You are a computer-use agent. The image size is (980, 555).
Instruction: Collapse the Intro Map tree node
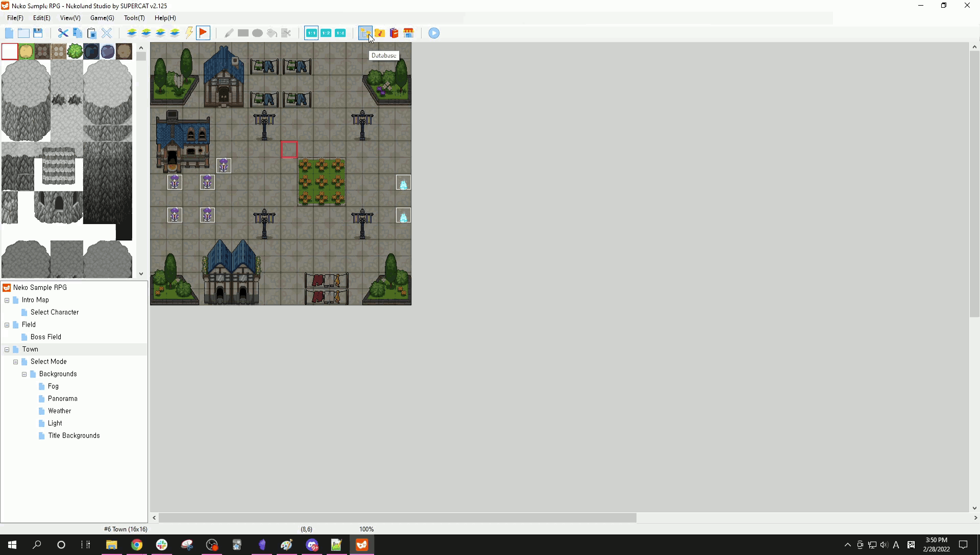pyautogui.click(x=7, y=300)
